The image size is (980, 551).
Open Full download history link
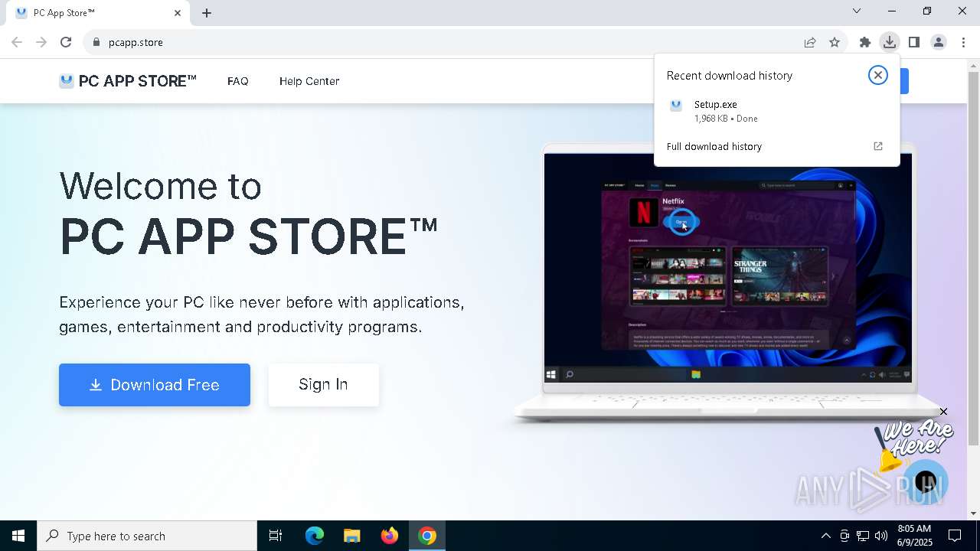pyautogui.click(x=714, y=146)
